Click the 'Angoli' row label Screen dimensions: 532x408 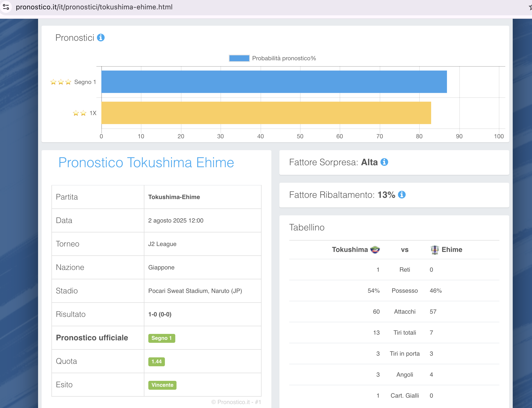[x=405, y=375]
